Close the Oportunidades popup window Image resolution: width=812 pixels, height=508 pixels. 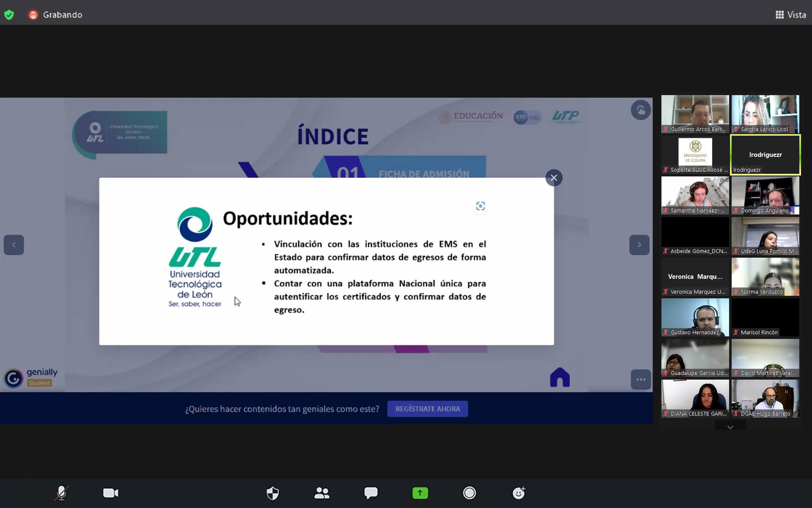[x=553, y=178]
